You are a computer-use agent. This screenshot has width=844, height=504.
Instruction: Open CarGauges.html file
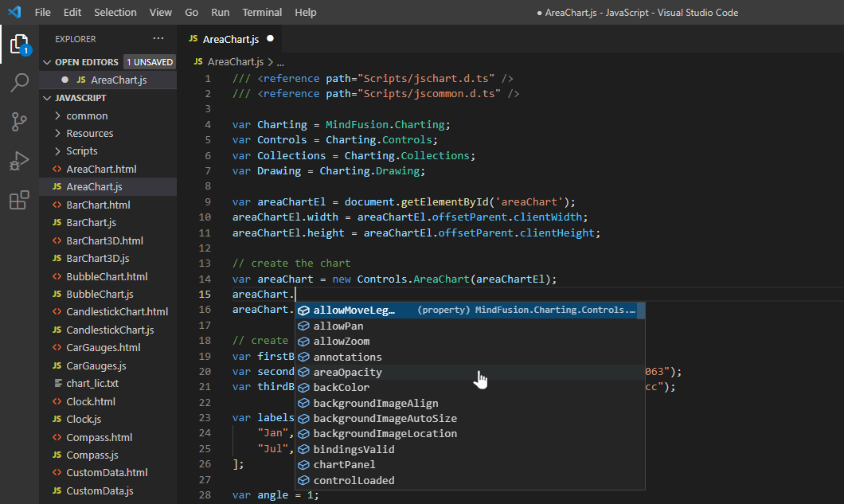[x=104, y=348]
